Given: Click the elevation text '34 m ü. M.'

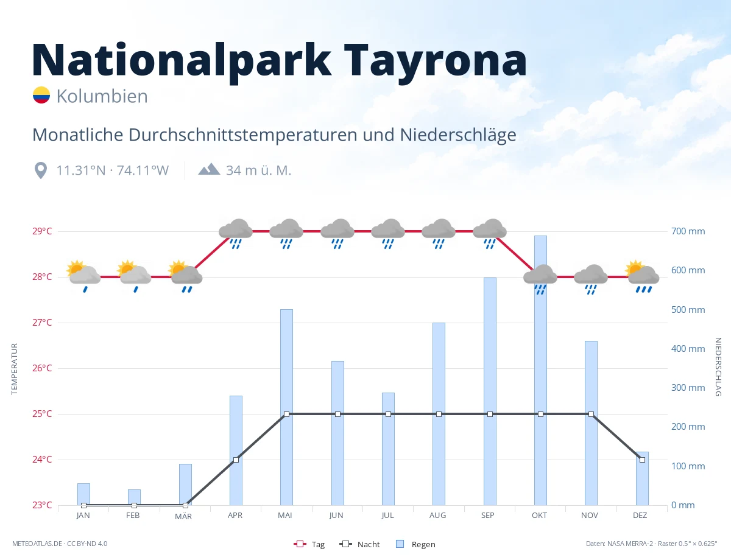Looking at the screenshot, I should (x=258, y=170).
